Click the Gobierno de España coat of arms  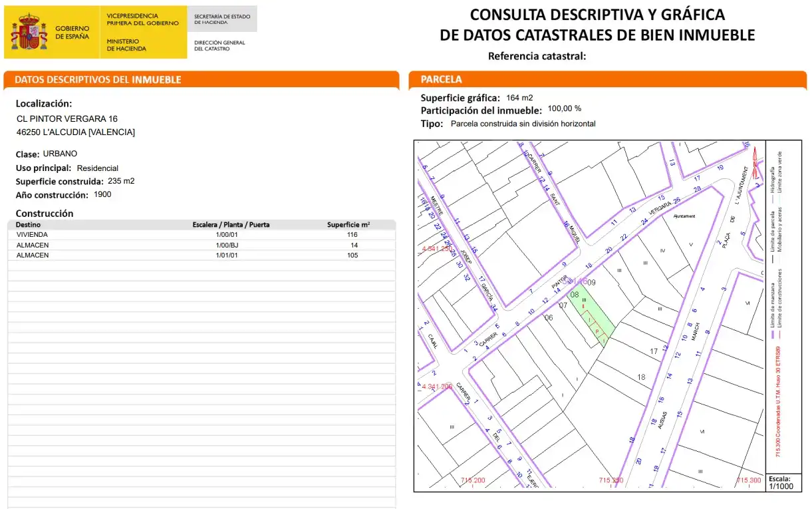click(29, 32)
